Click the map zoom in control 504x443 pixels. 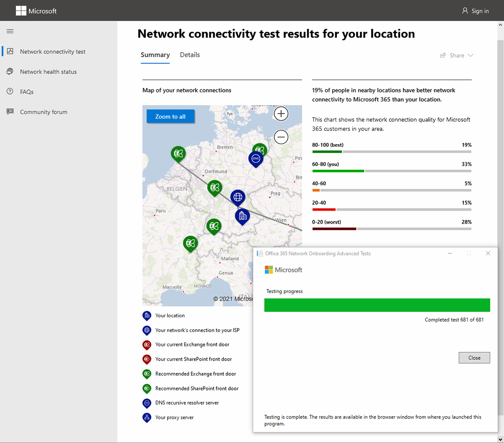[x=281, y=113]
